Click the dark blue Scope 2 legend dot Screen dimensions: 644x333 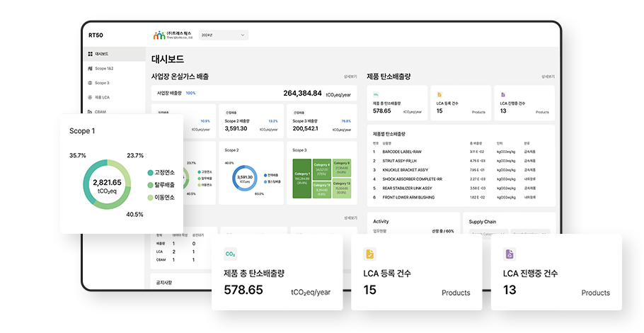(x=265, y=175)
